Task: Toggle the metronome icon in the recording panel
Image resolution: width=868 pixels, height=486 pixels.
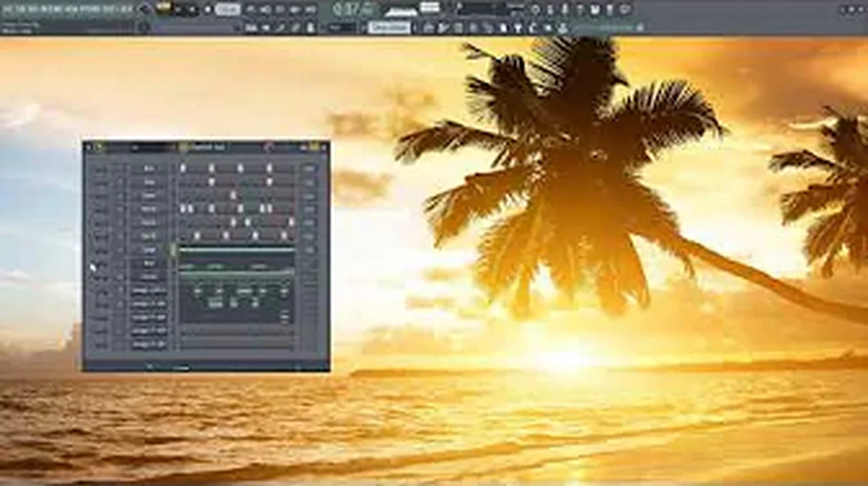Action: click(250, 10)
